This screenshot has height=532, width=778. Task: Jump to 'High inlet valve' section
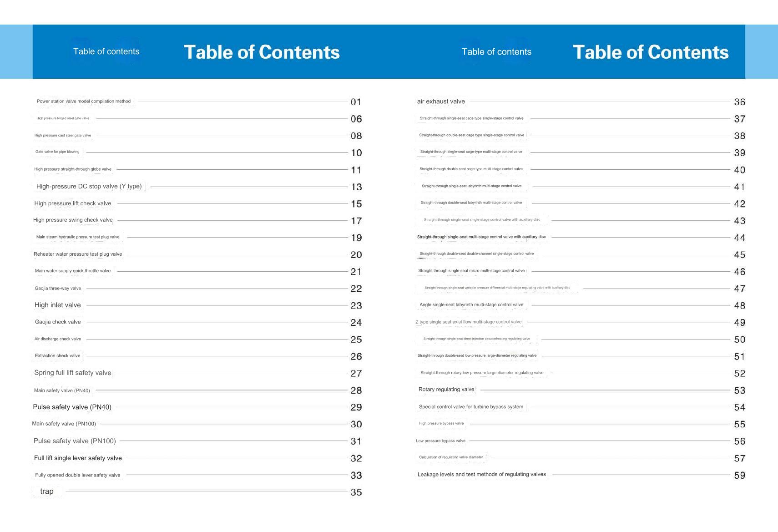[x=58, y=305]
